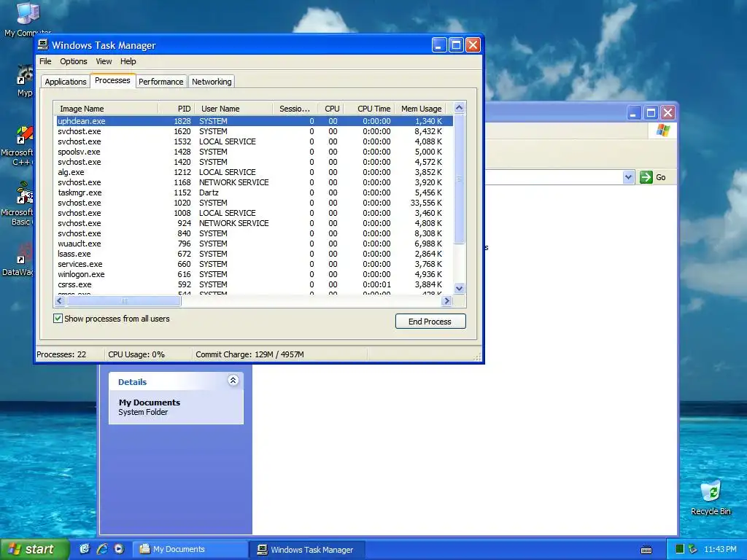Open the My Computer desktop icon
The height and width of the screenshot is (560, 747).
27,19
